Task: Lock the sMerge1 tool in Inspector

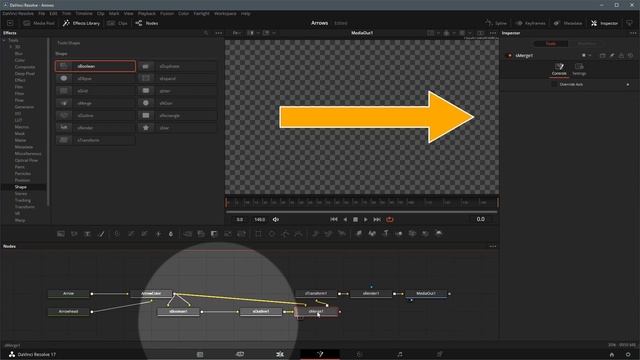Action: [x=621, y=56]
